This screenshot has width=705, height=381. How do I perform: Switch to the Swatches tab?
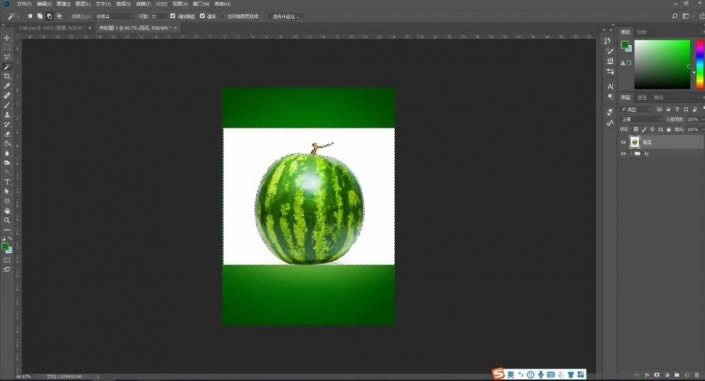(642, 32)
